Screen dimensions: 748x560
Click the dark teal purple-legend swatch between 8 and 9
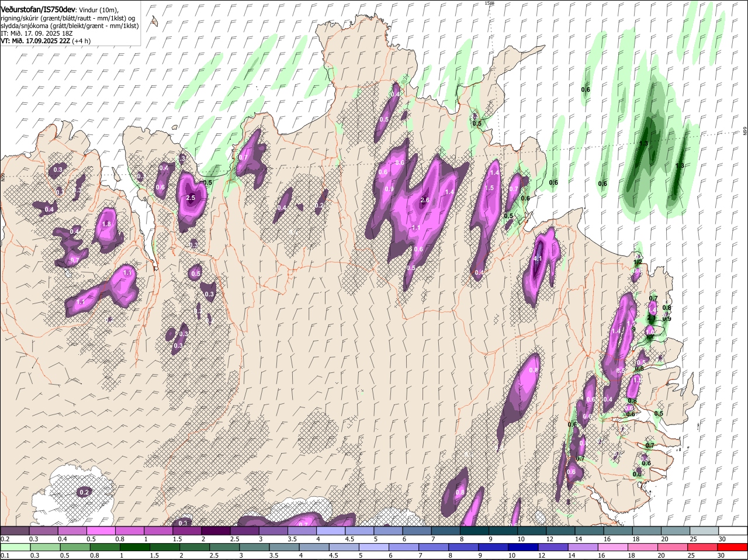pyautogui.click(x=473, y=531)
